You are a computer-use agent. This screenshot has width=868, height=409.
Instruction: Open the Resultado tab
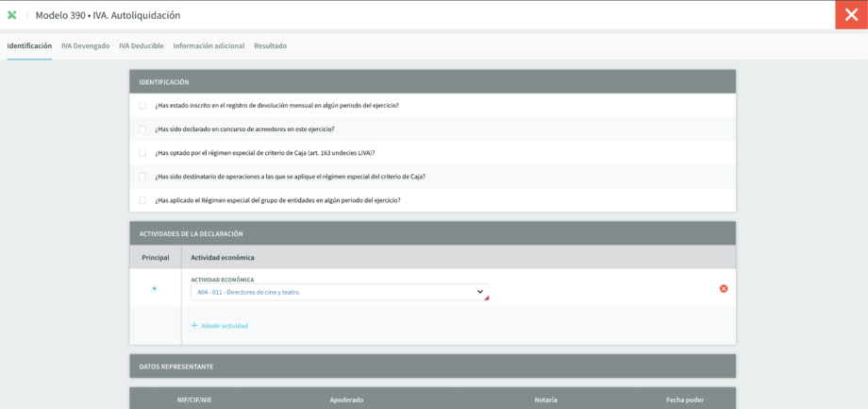pos(270,46)
